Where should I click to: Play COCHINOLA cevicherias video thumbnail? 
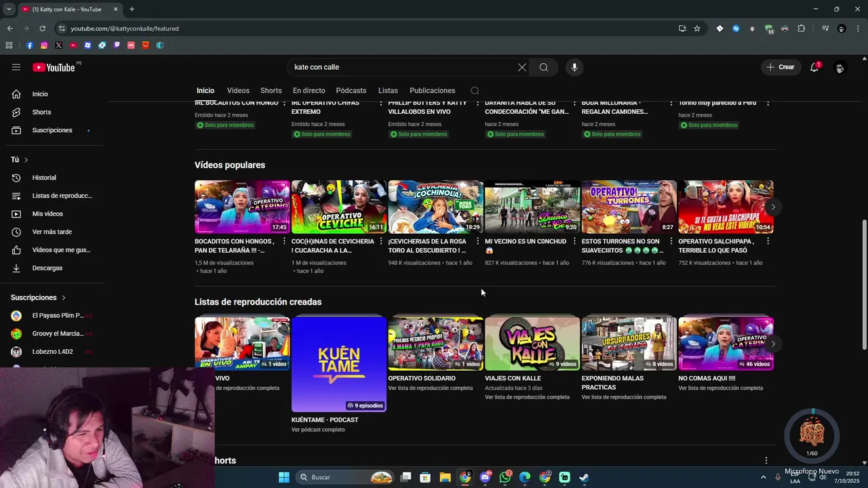click(435, 207)
